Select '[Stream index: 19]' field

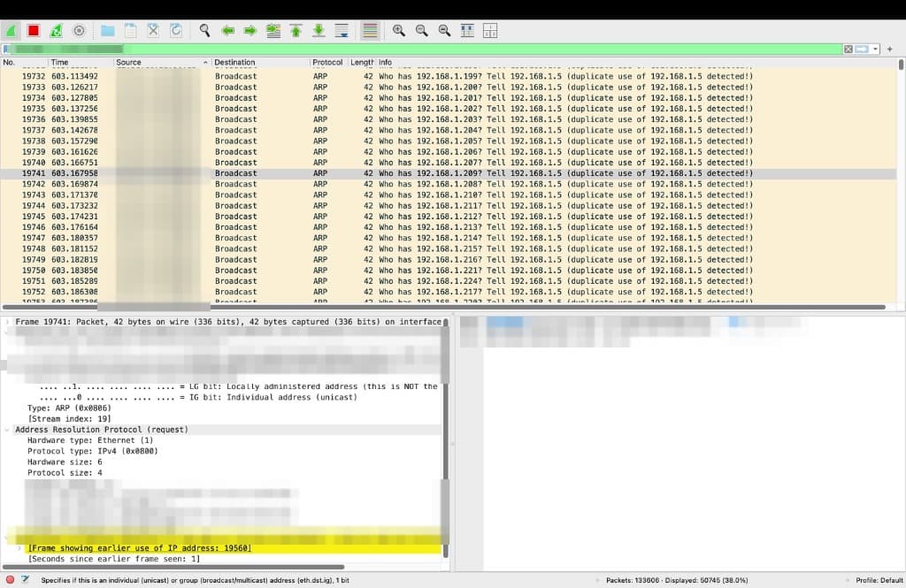click(x=69, y=419)
